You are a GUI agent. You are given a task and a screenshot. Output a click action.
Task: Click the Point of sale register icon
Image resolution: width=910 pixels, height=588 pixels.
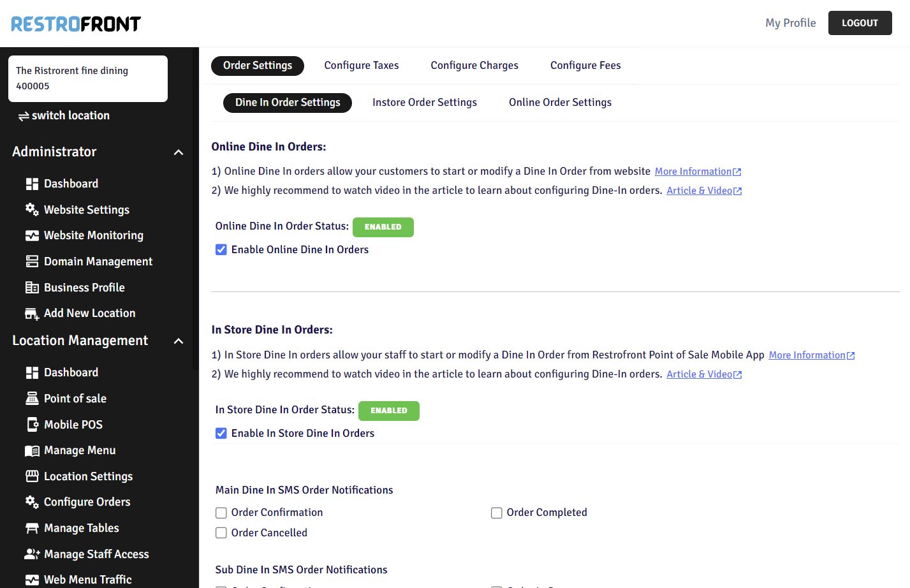click(x=32, y=399)
